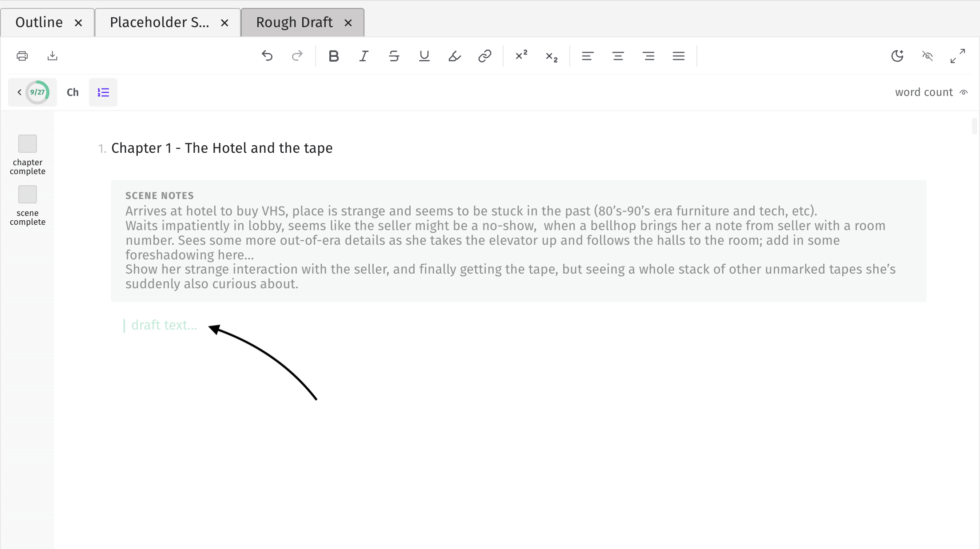The height and width of the screenshot is (549, 980).
Task: Click into the draft text field
Action: (x=164, y=325)
